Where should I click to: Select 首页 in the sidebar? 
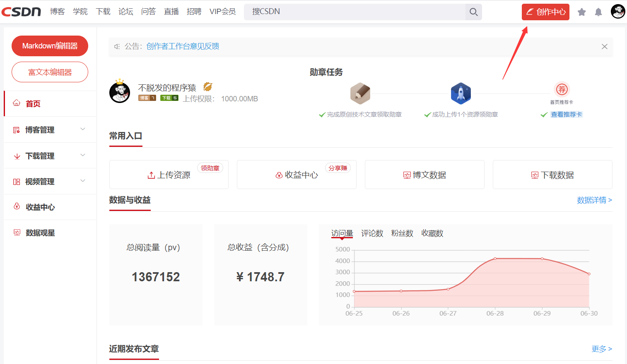tap(50, 103)
